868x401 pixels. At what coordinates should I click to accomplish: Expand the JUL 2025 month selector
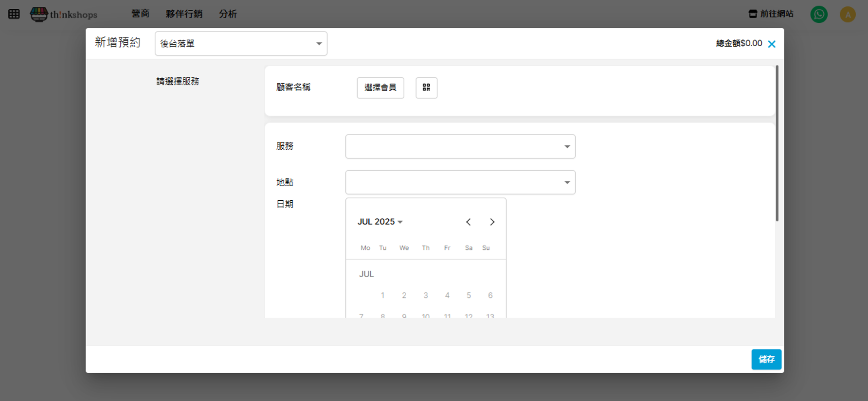(x=380, y=222)
